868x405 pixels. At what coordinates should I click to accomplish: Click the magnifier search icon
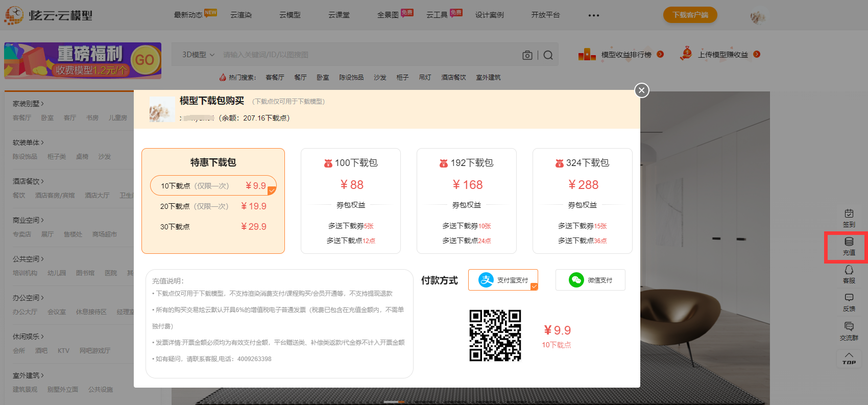coord(548,55)
